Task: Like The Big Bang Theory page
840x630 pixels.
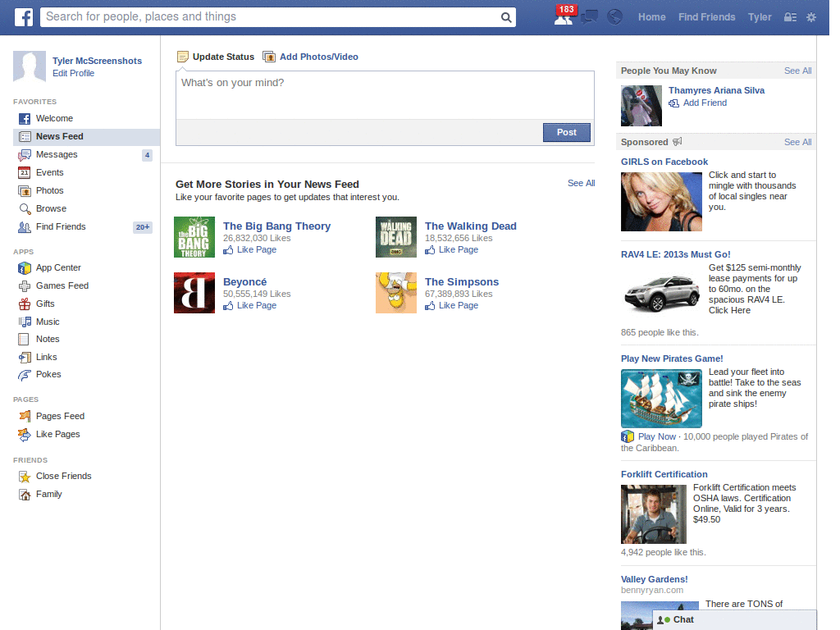Action: pos(256,250)
